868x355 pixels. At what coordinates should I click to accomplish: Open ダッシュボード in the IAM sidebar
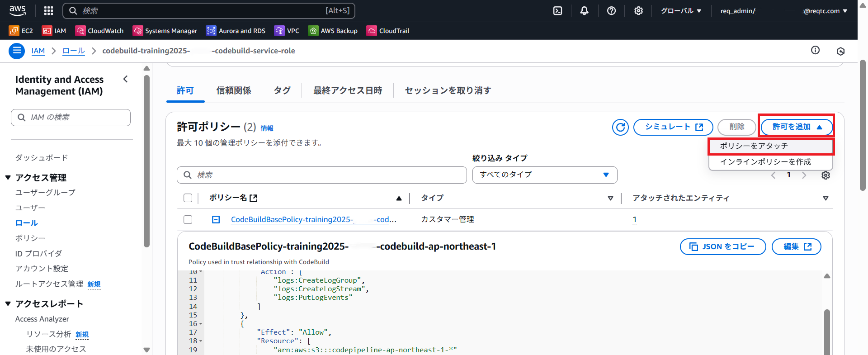click(x=42, y=158)
